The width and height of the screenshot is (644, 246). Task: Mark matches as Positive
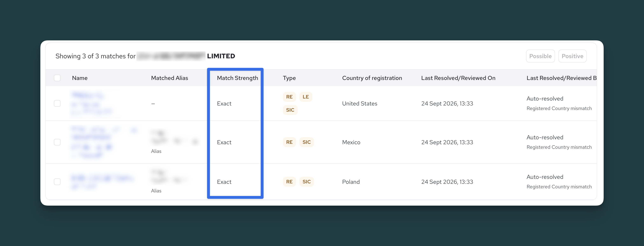point(572,56)
